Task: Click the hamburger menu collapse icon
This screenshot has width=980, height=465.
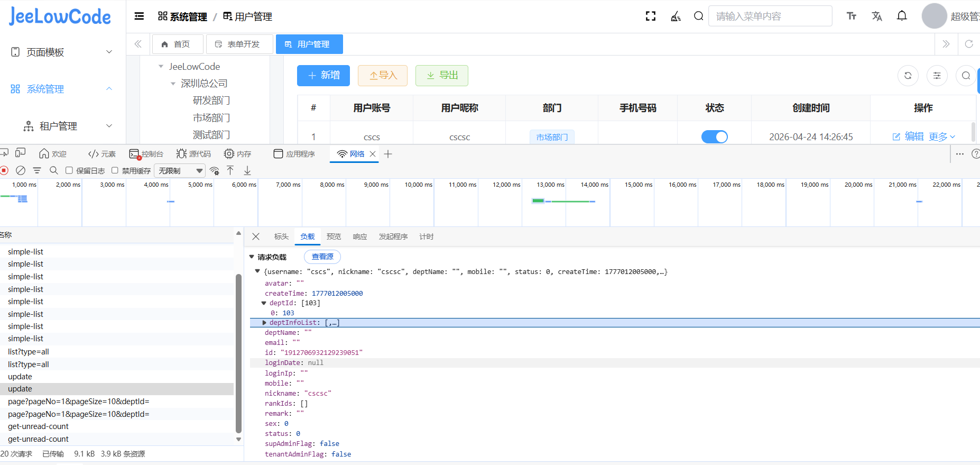Action: pyautogui.click(x=139, y=16)
